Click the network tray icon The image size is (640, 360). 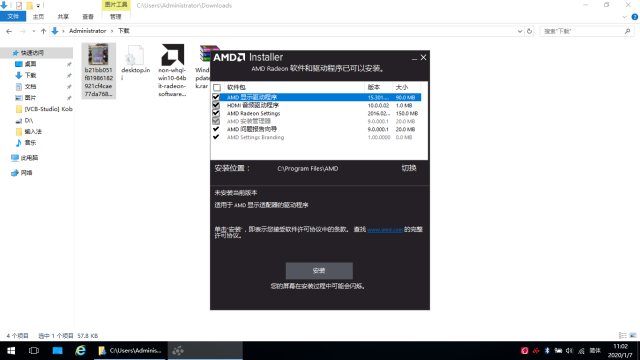pos(581,351)
